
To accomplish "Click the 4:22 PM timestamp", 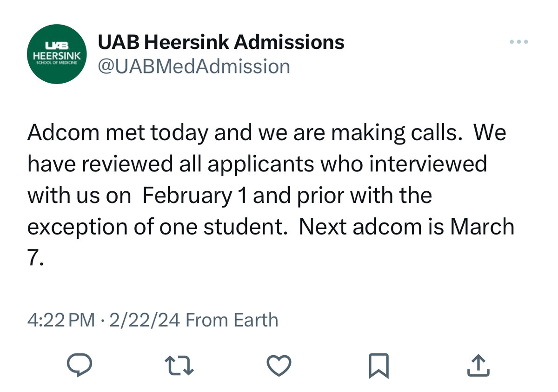I will coord(61,320).
